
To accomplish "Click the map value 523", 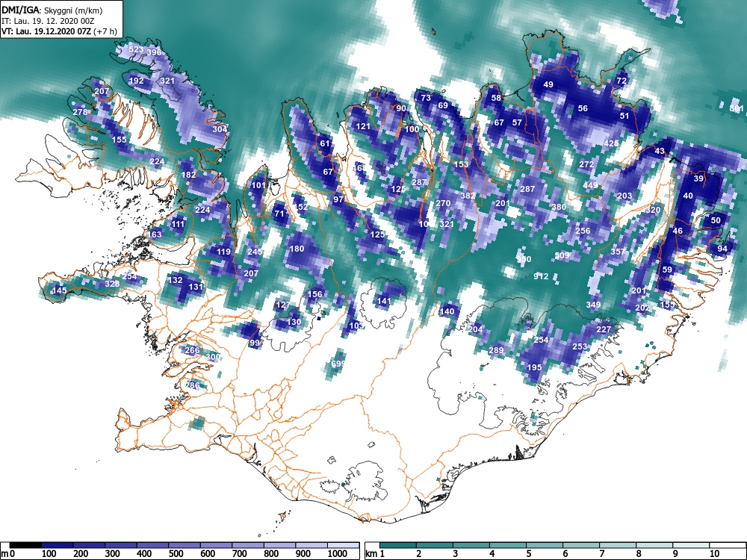I will pyautogui.click(x=136, y=49).
